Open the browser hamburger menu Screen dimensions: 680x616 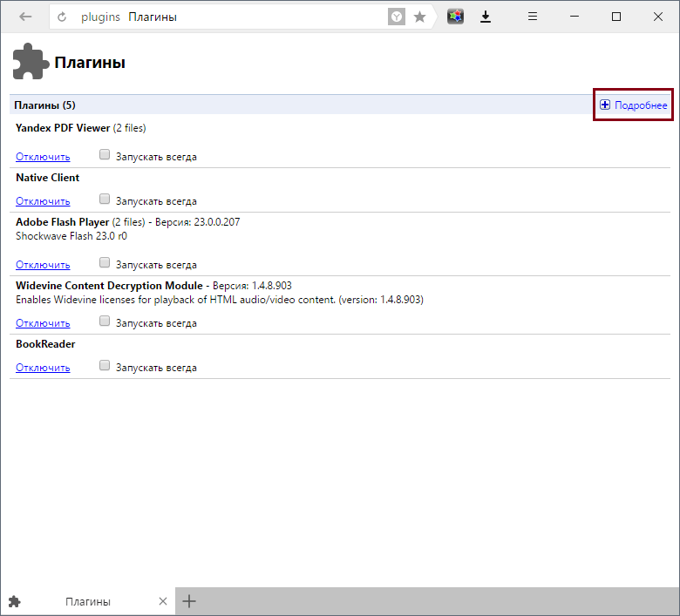[x=533, y=17]
